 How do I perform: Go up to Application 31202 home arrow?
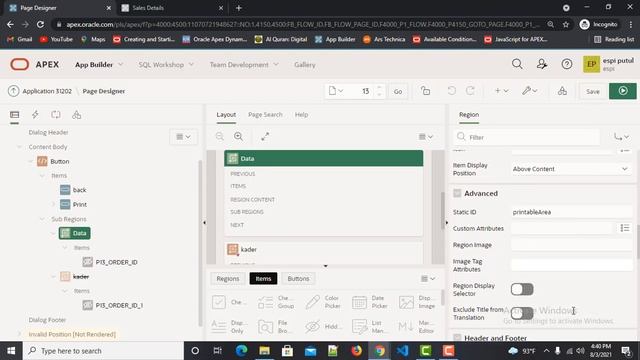coord(13,91)
